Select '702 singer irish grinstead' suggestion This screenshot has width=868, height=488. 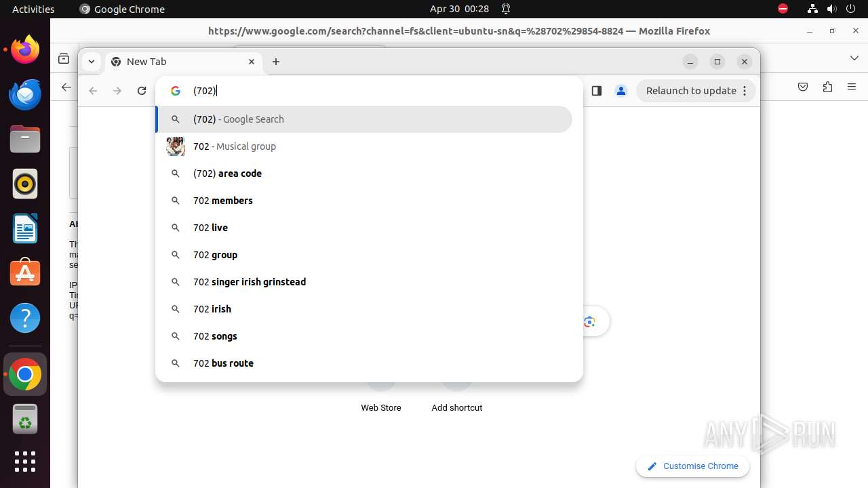pos(364,282)
